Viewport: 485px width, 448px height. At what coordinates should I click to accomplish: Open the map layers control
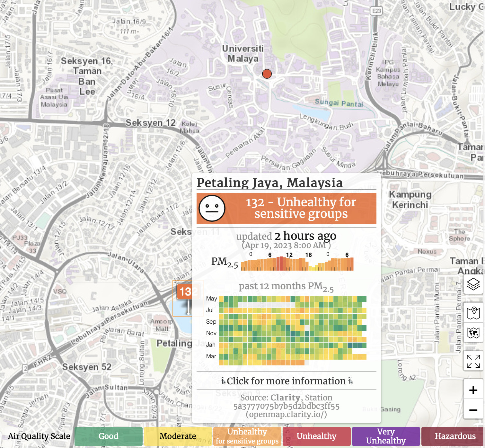click(x=473, y=284)
